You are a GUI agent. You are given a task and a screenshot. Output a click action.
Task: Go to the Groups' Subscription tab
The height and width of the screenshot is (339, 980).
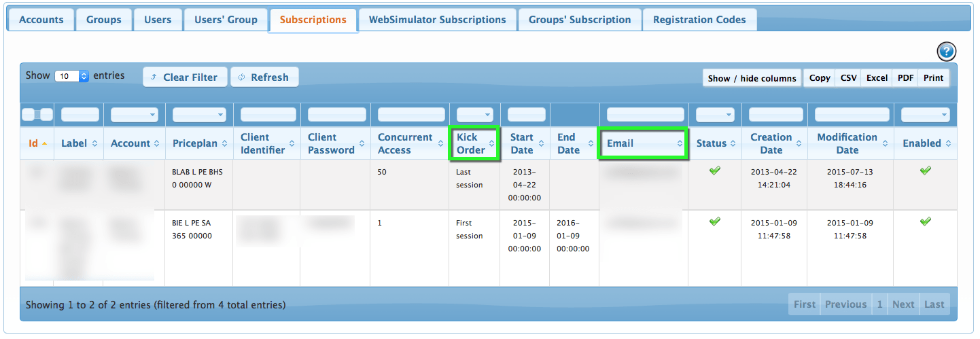(580, 20)
